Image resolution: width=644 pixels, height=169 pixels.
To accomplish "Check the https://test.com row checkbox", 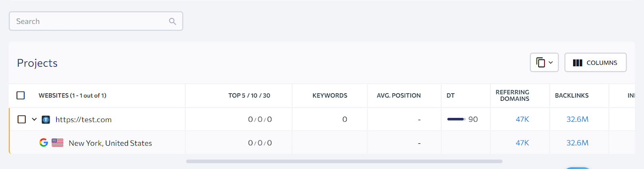I will tap(22, 119).
